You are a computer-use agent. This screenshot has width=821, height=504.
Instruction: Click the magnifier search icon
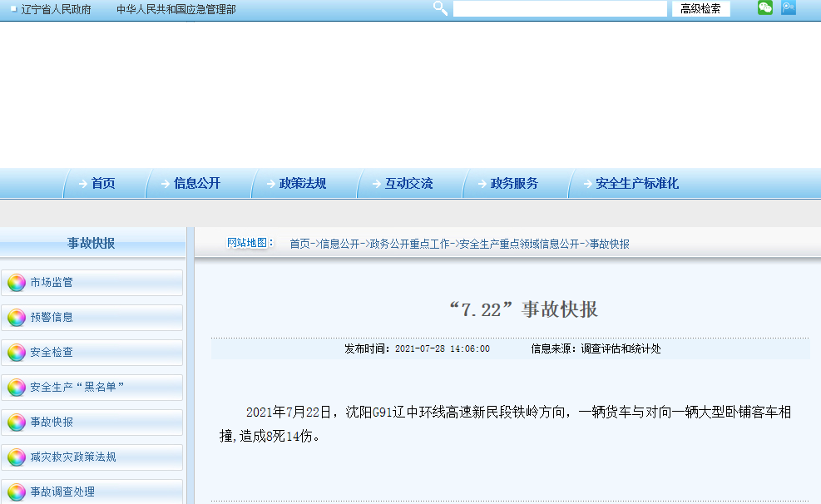[x=440, y=8]
